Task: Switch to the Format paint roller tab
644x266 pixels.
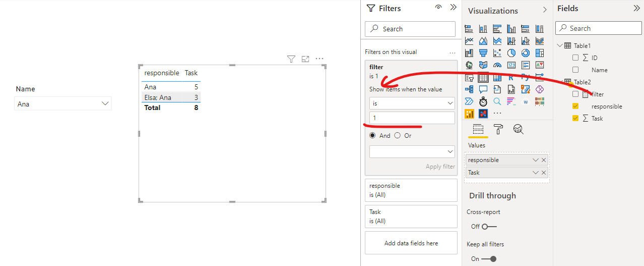Action: click(498, 129)
